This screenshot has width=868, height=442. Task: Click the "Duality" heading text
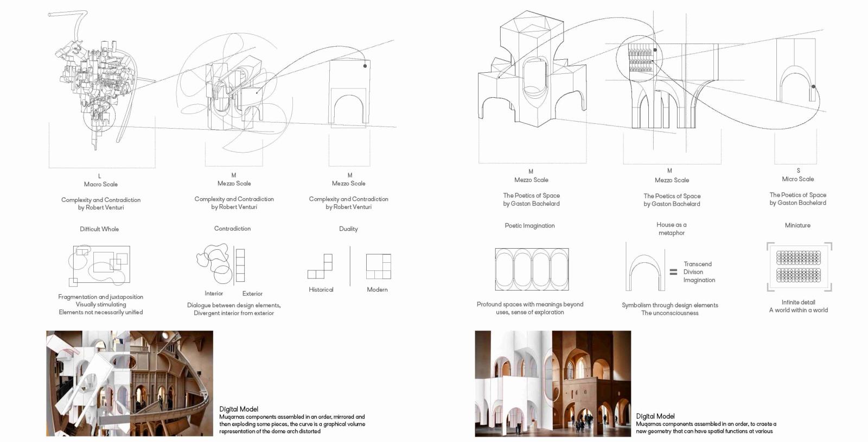pyautogui.click(x=348, y=229)
